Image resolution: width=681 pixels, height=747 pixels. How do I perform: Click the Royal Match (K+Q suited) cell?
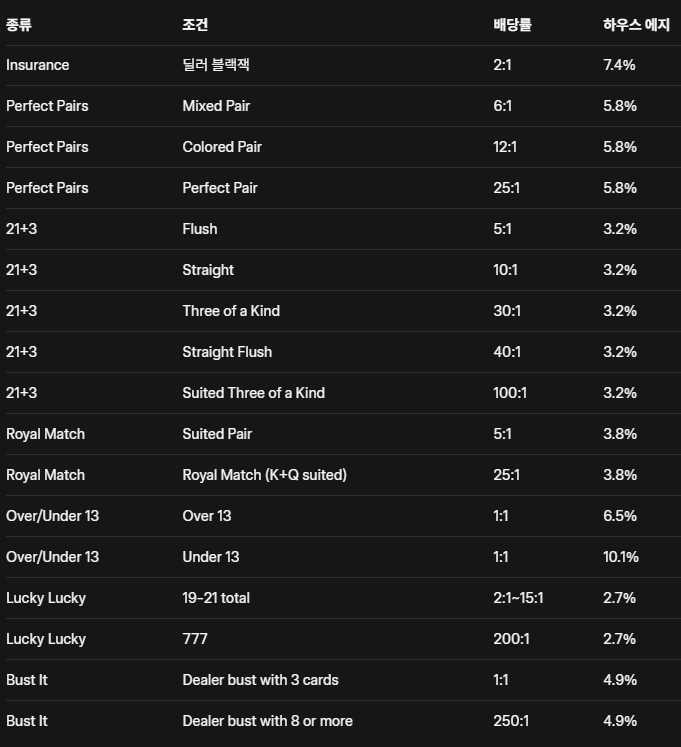[x=265, y=475]
